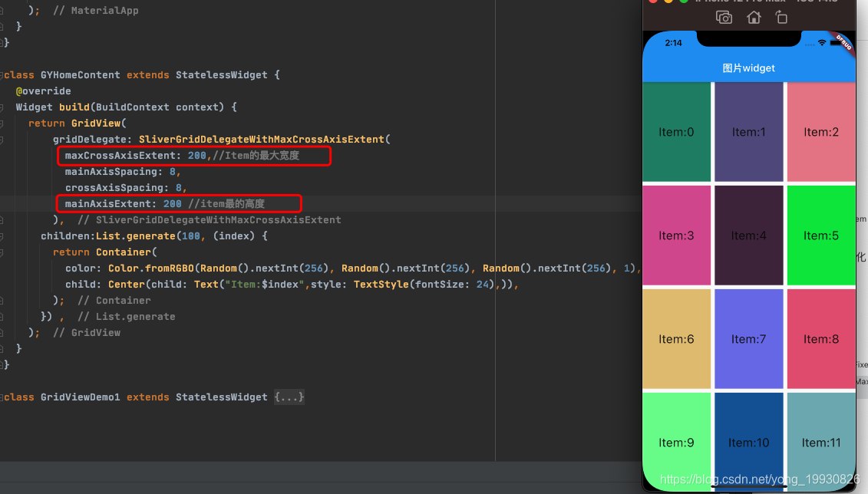Click Container( in the return Container line
This screenshot has width=868, height=494.
126,252
